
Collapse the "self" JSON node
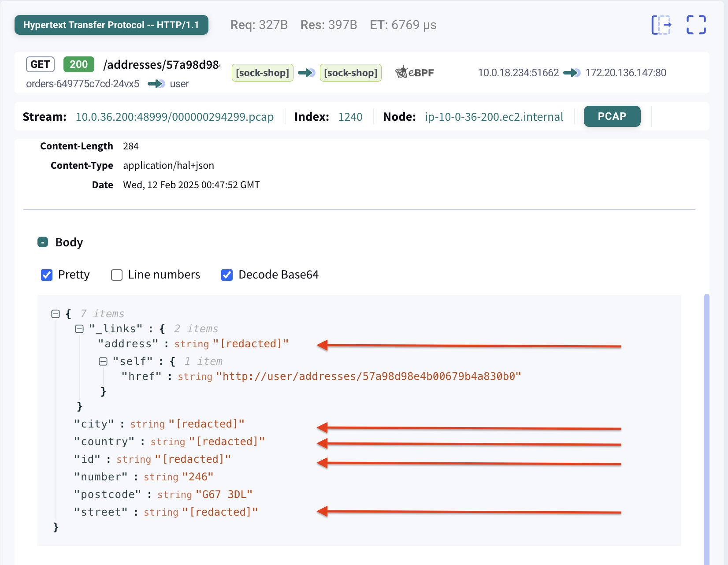(103, 361)
